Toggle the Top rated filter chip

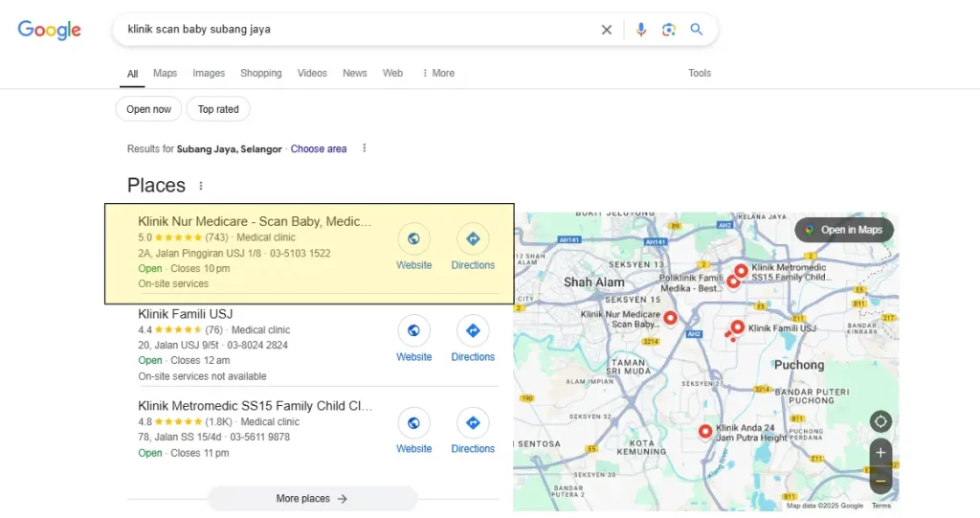[218, 109]
